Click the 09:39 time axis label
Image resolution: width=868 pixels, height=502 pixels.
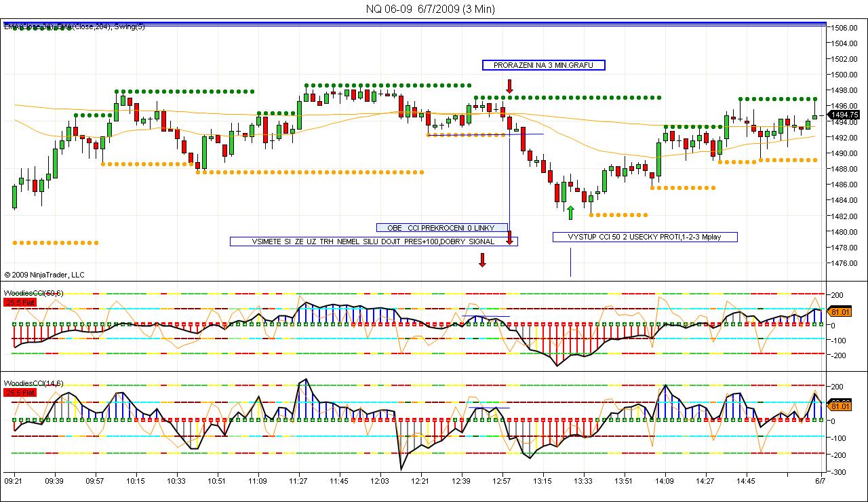[55, 481]
